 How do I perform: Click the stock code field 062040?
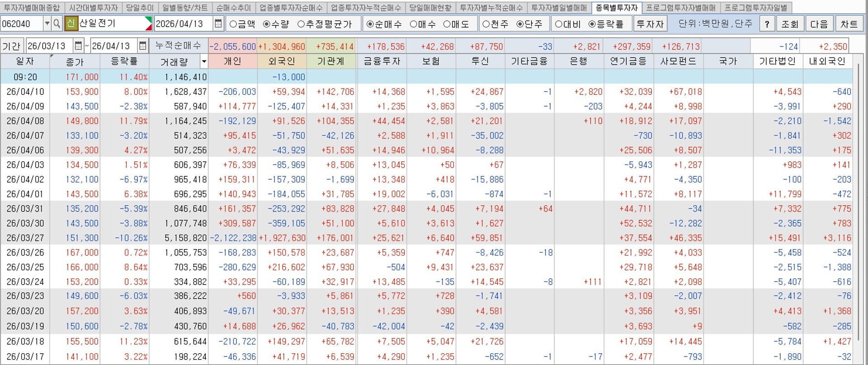tap(22, 24)
